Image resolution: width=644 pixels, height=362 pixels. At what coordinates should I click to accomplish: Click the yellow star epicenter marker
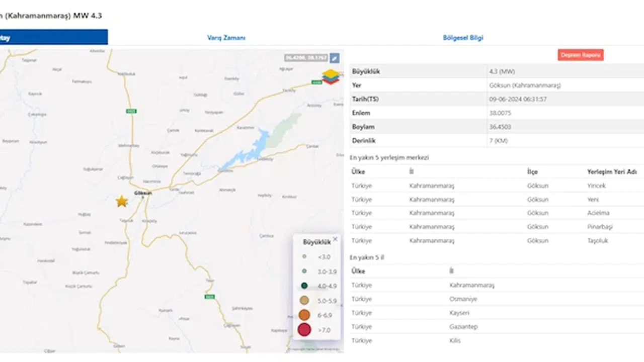coord(122,202)
